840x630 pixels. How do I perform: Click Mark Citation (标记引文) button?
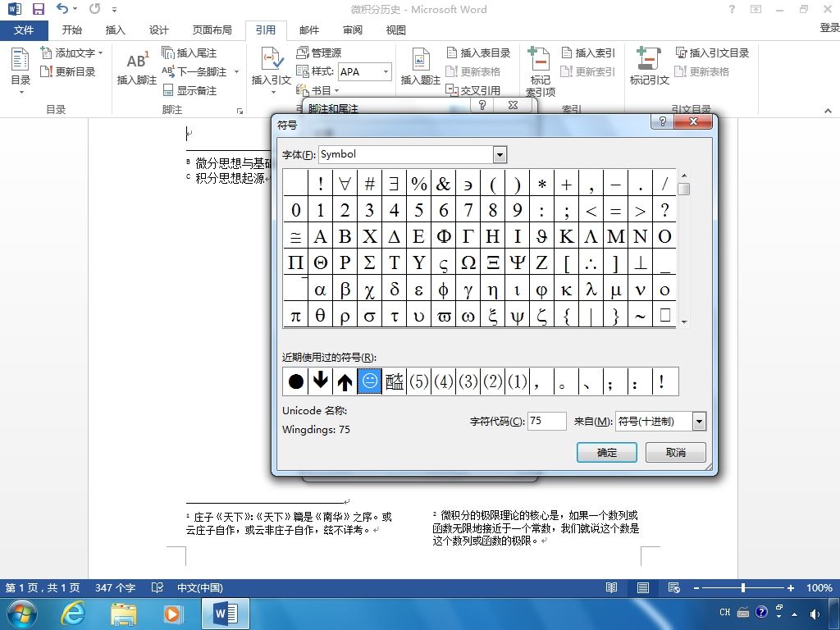[x=650, y=67]
